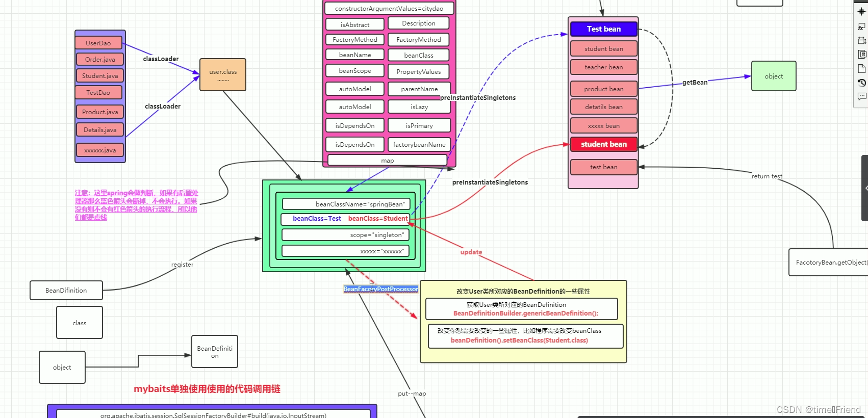
Task: Click the register connector label
Action: [x=182, y=265]
